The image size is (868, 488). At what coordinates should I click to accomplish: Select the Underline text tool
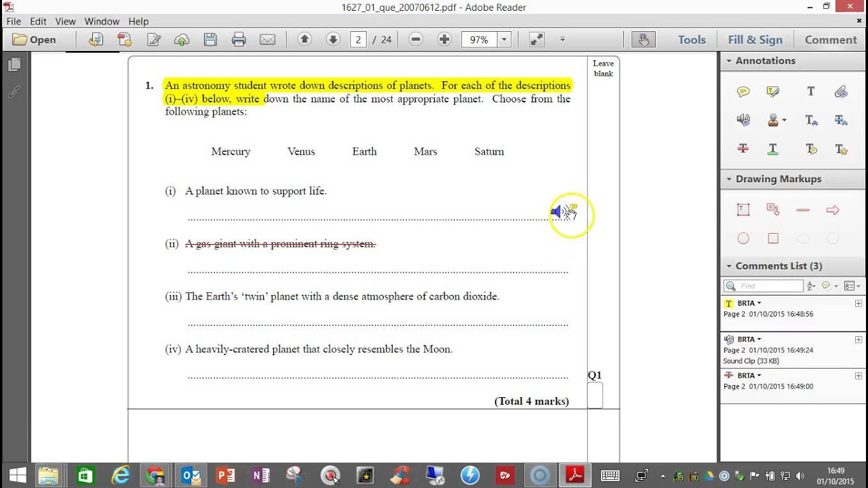773,148
